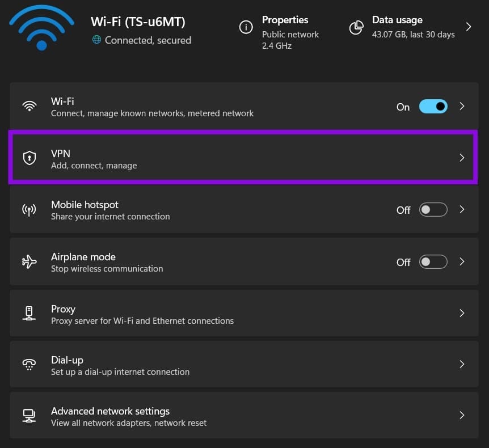This screenshot has width=489, height=448.
Task: Open VPN page via its chevron
Action: pyautogui.click(x=462, y=158)
